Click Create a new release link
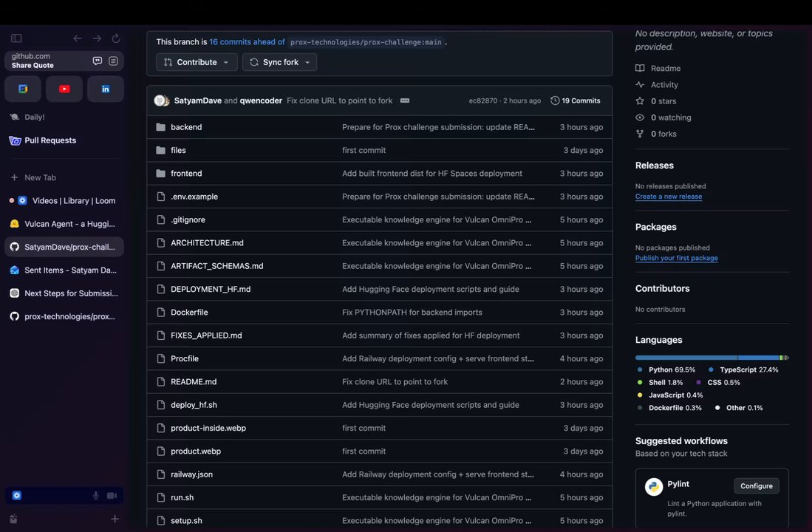The image size is (812, 532). [x=669, y=197]
